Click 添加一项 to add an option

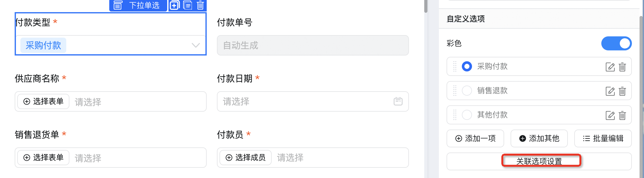click(475, 138)
